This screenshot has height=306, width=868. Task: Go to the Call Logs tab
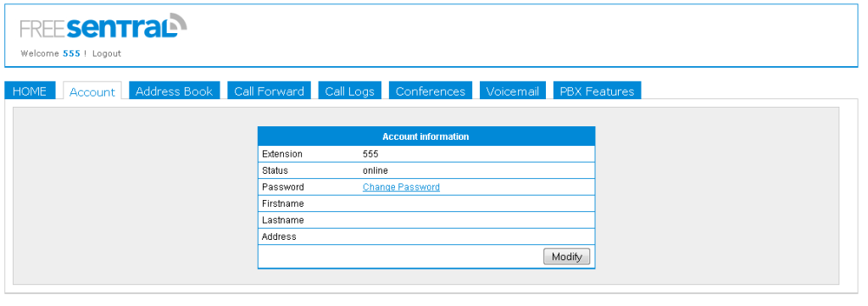click(x=350, y=92)
